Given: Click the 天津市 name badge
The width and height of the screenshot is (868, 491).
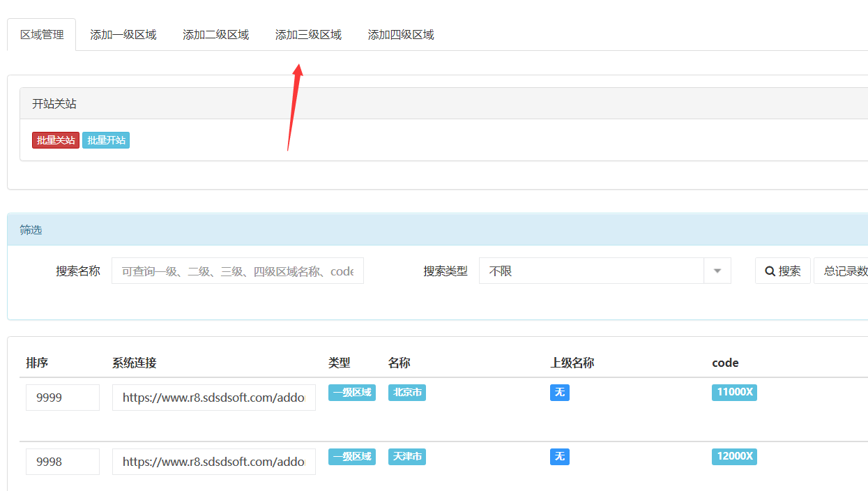Looking at the screenshot, I should click(x=407, y=457).
